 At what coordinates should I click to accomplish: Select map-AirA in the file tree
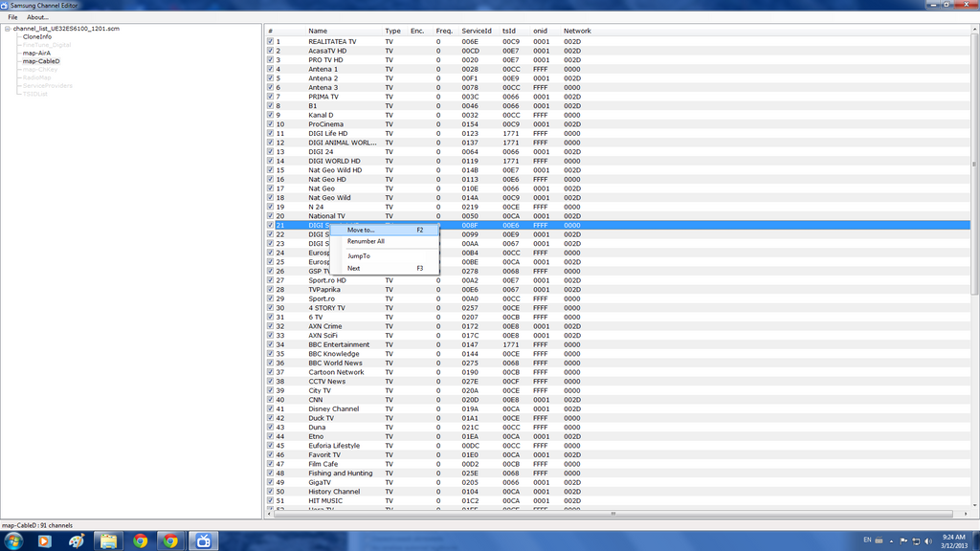[36, 53]
